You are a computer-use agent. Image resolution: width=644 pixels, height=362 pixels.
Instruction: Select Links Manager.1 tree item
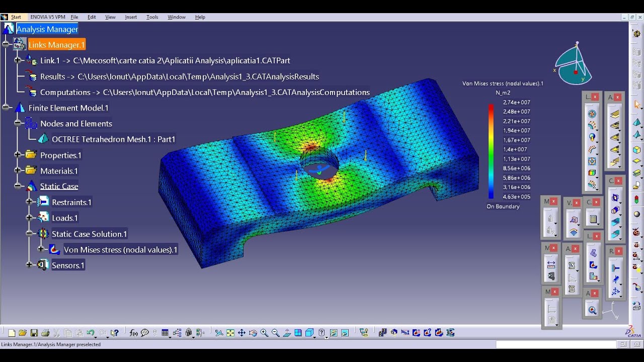coord(57,45)
